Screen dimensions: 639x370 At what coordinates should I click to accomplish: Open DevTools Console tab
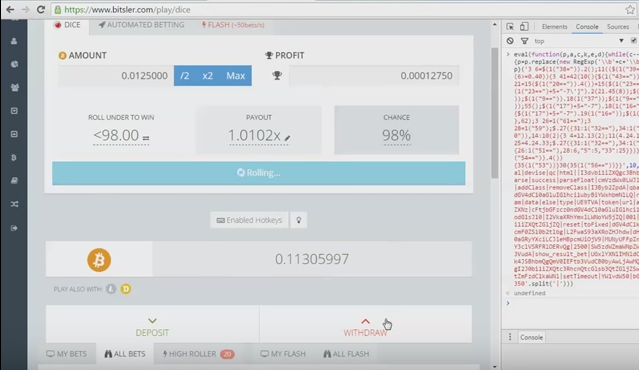click(x=587, y=26)
